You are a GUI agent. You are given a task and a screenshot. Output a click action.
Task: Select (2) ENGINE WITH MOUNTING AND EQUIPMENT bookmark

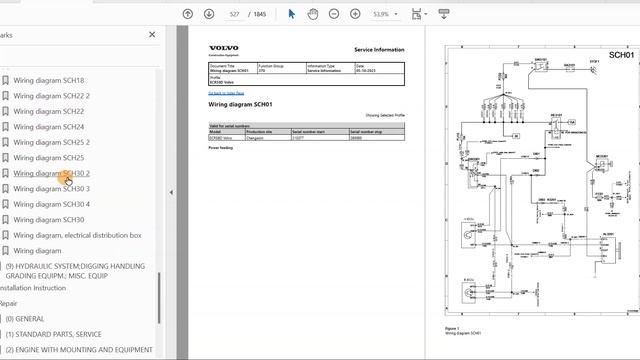pyautogui.click(x=79, y=350)
